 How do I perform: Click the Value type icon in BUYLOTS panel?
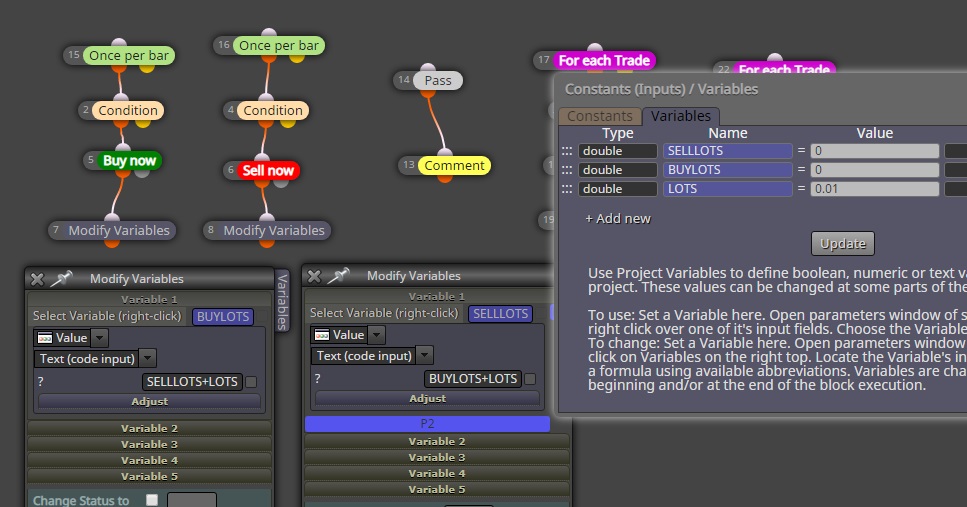(x=44, y=338)
